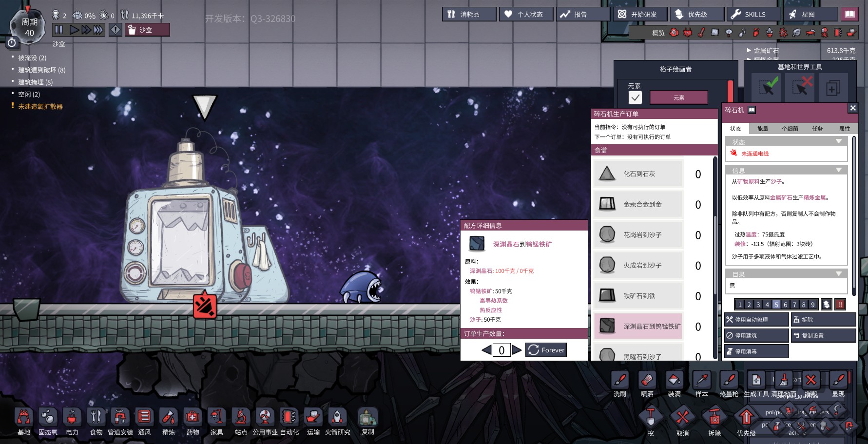Decrease the order quantity with left arrow
Screen dimensions: 868x444
click(486, 350)
